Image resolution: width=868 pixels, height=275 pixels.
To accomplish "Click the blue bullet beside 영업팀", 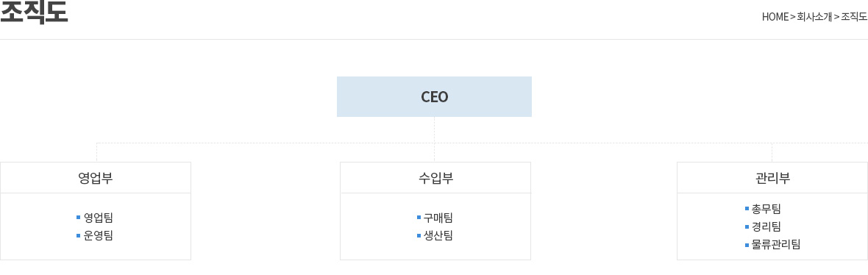I will [x=79, y=218].
